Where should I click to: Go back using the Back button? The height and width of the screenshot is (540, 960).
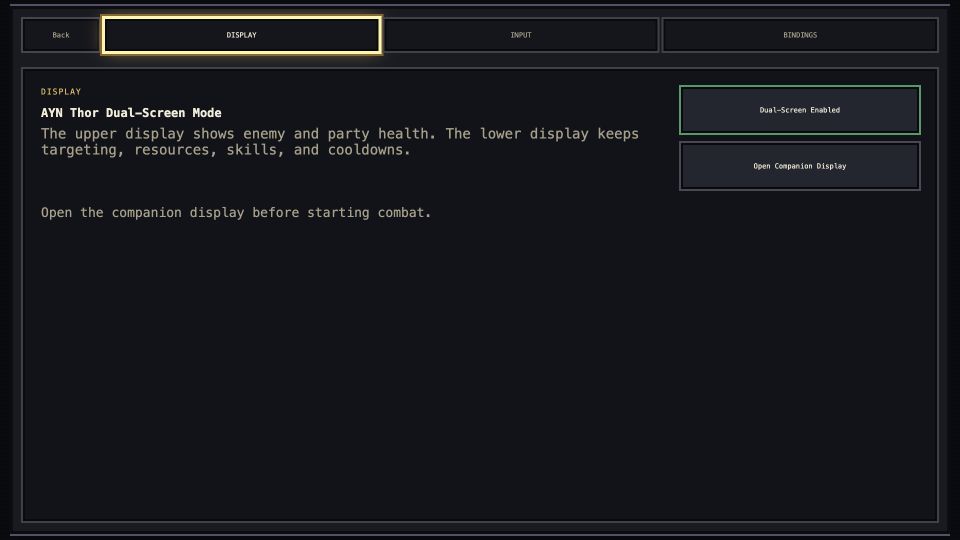click(x=61, y=35)
